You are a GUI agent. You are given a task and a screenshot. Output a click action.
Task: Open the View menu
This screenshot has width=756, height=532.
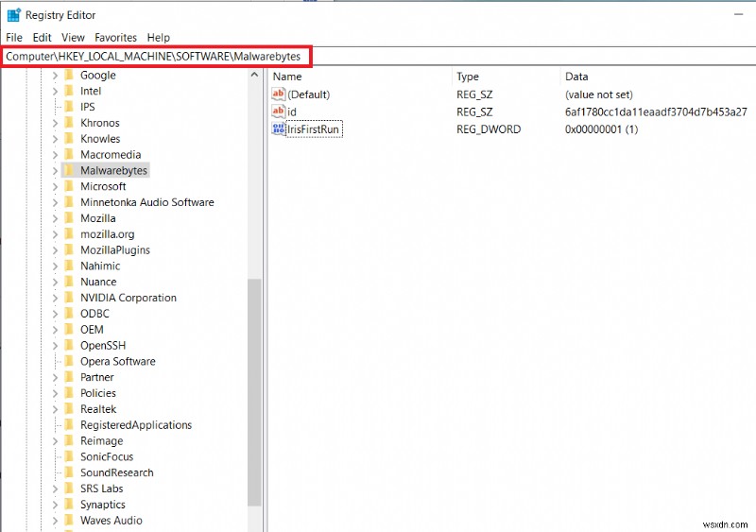pos(73,37)
